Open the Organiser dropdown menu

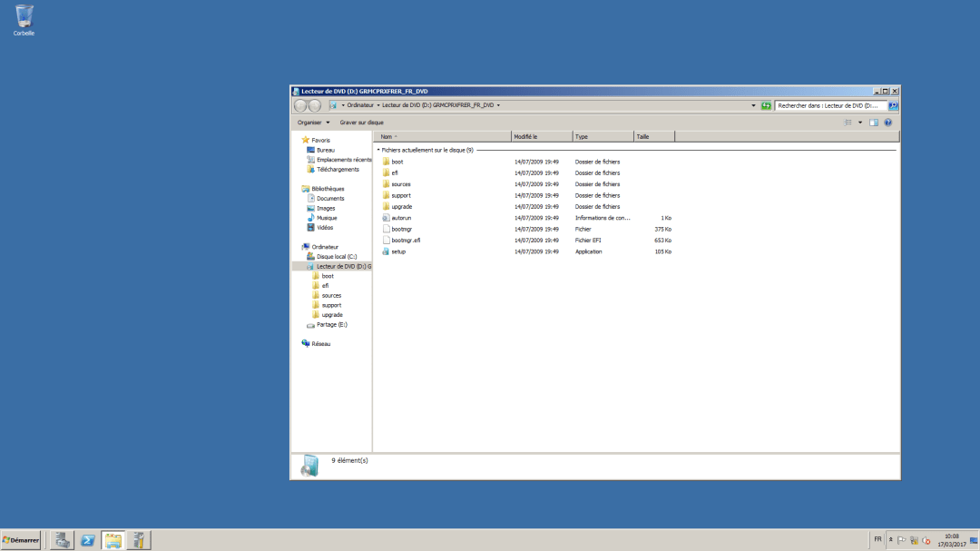(312, 122)
